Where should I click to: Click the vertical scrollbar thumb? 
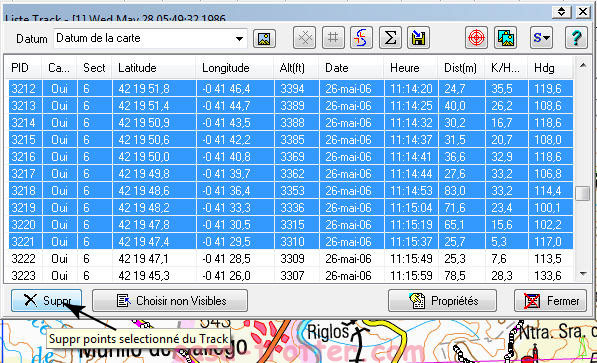click(x=582, y=193)
